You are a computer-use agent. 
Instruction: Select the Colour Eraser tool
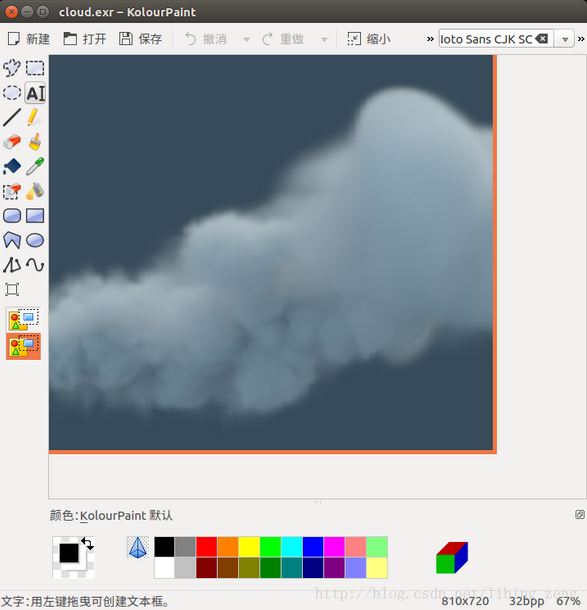point(12,191)
